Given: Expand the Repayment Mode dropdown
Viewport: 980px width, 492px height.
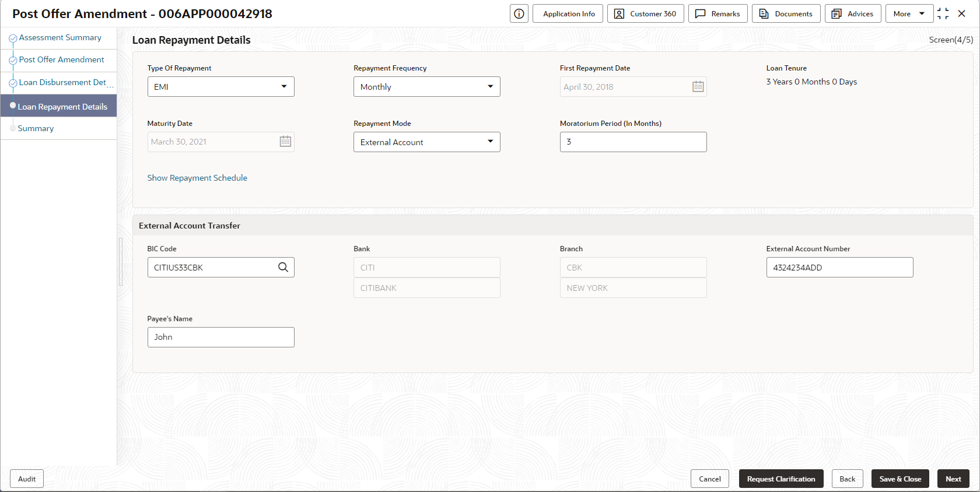Looking at the screenshot, I should point(490,142).
